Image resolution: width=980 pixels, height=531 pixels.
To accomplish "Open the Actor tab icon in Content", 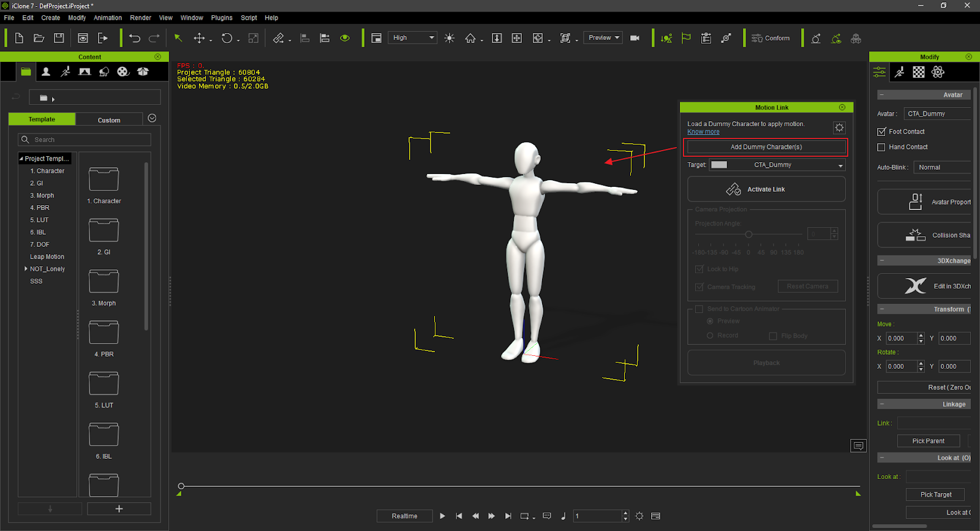I will click(x=46, y=72).
